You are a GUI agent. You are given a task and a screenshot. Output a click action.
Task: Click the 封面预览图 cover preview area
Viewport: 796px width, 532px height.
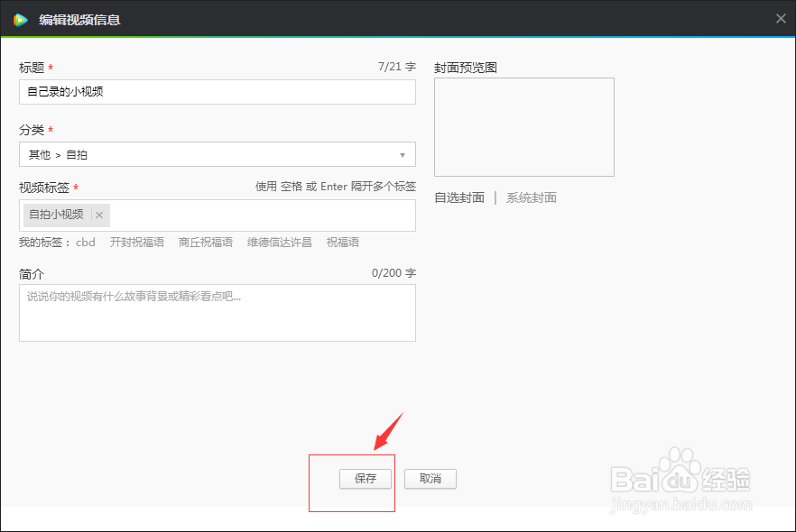pyautogui.click(x=523, y=126)
